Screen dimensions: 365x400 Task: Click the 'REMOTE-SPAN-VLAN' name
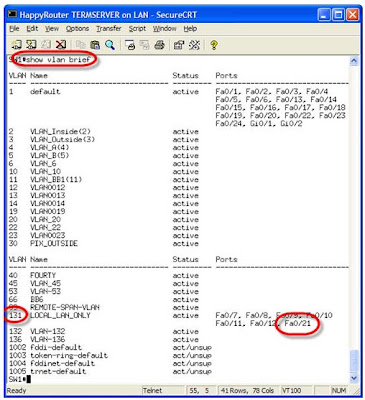point(65,307)
